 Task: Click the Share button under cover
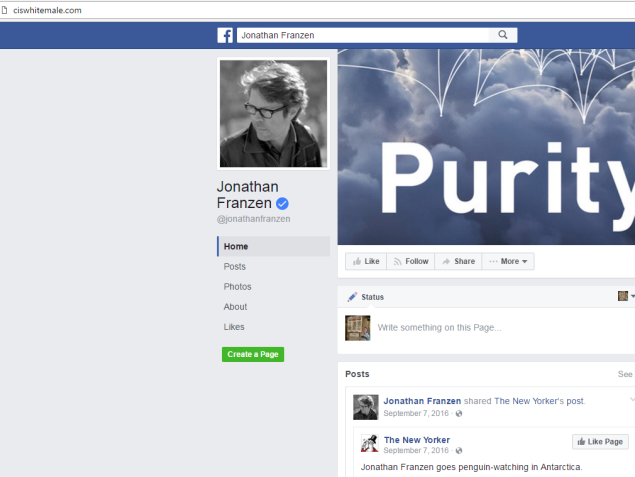point(458,261)
